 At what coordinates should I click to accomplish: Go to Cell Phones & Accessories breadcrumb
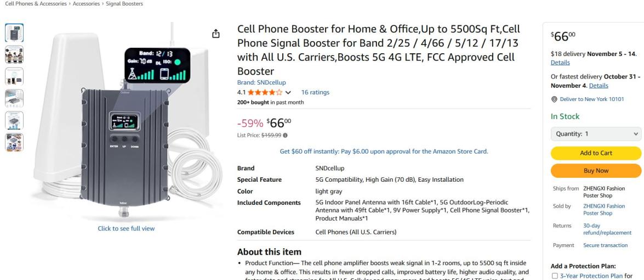(x=32, y=4)
